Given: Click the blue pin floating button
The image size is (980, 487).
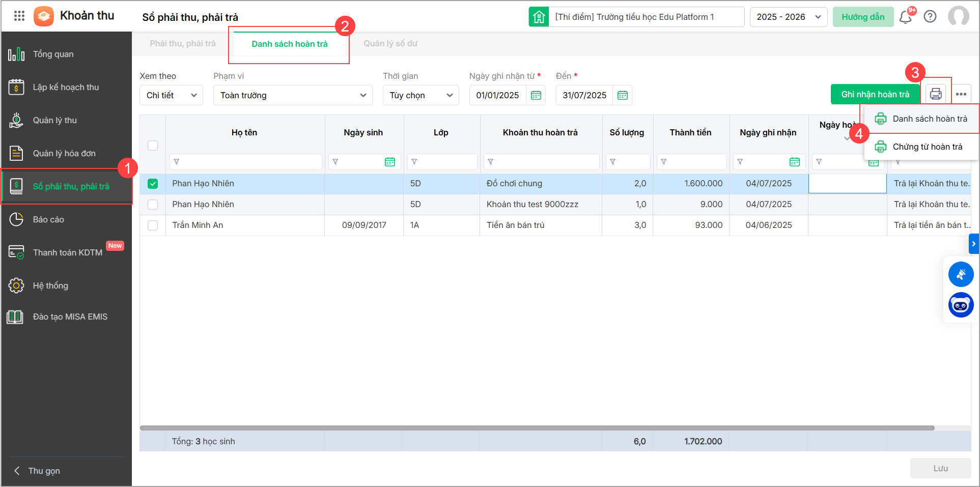Looking at the screenshot, I should [x=961, y=275].
